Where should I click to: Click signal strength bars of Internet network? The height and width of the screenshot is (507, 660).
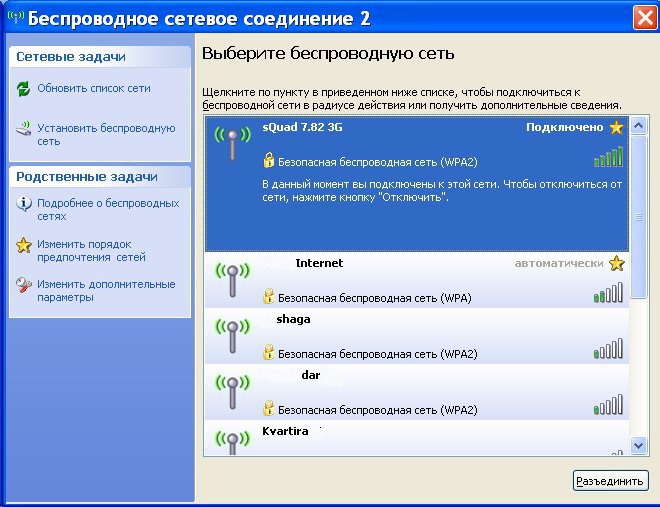pyautogui.click(x=608, y=293)
